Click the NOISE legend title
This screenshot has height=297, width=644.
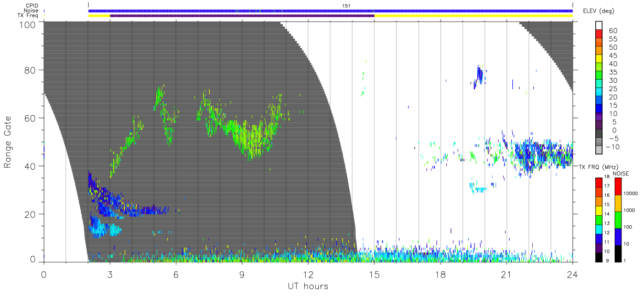coord(620,173)
